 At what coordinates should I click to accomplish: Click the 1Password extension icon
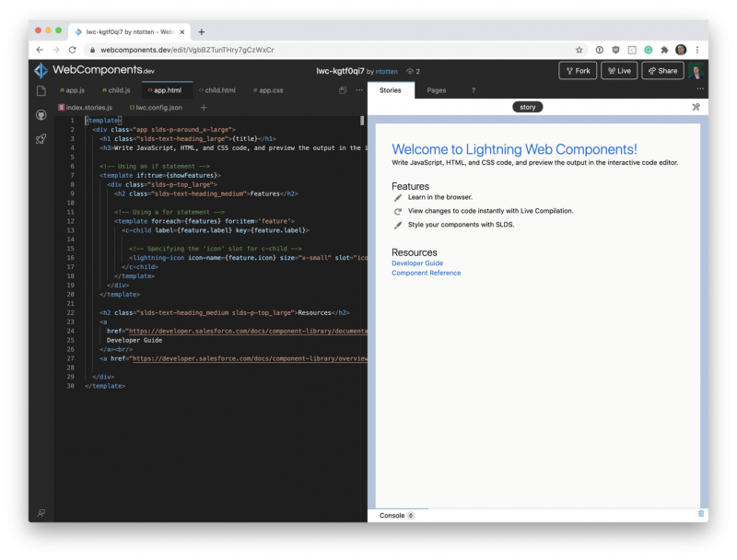click(600, 50)
